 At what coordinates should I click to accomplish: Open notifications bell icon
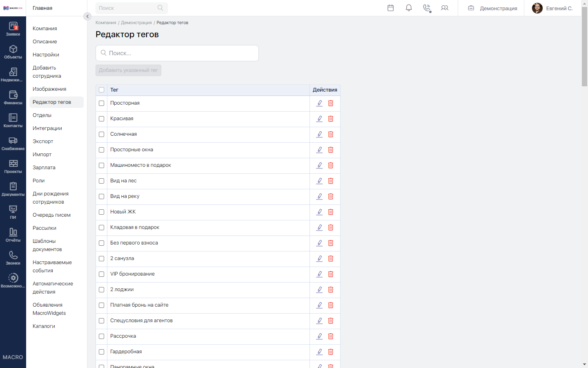click(x=409, y=8)
